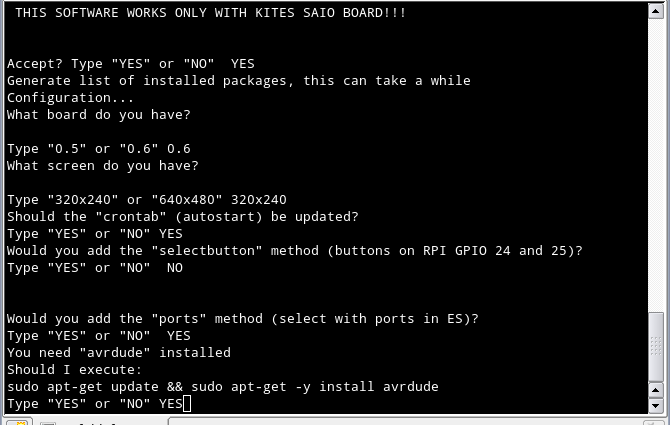The height and width of the screenshot is (425, 670).
Task: Click the 'Should I execute:' line
Action: (74, 369)
